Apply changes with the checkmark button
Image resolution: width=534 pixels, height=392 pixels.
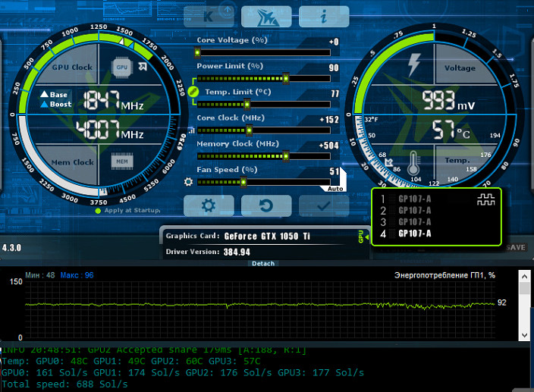pyautogui.click(x=324, y=205)
